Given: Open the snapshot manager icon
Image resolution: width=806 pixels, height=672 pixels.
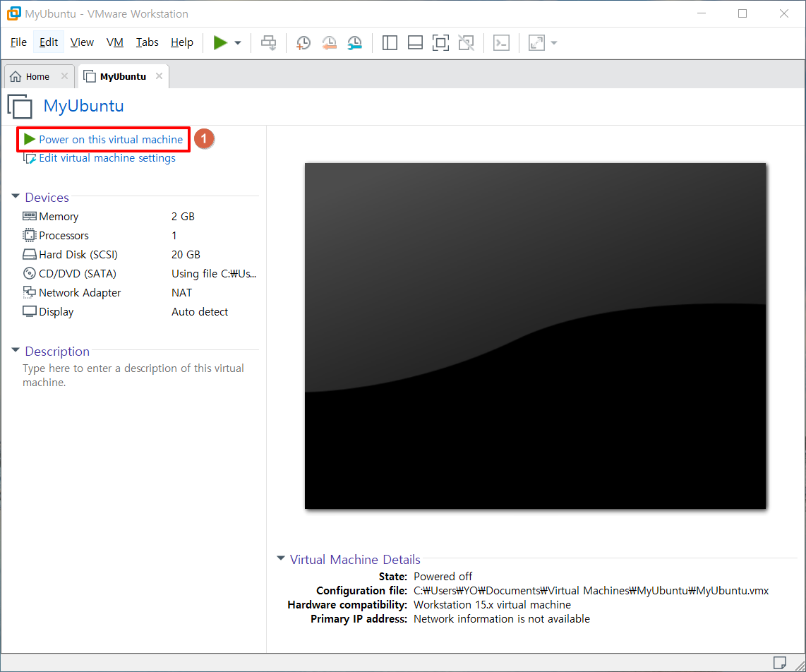Looking at the screenshot, I should [355, 42].
